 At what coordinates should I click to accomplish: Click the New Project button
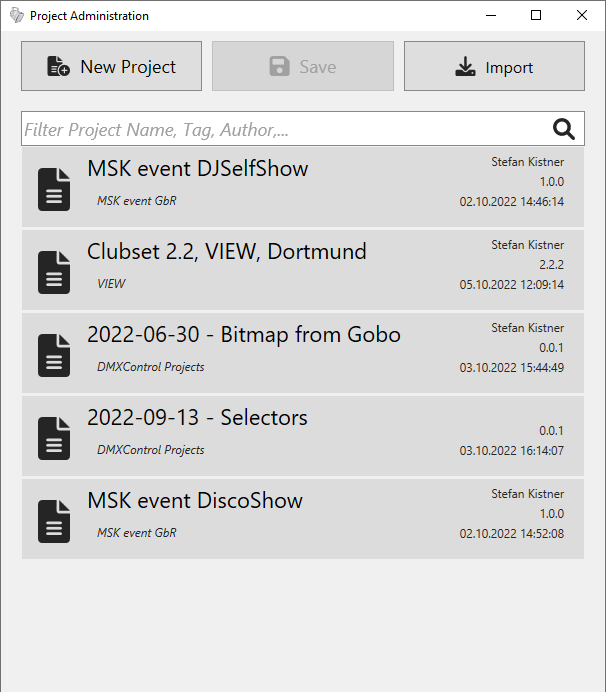coord(111,67)
